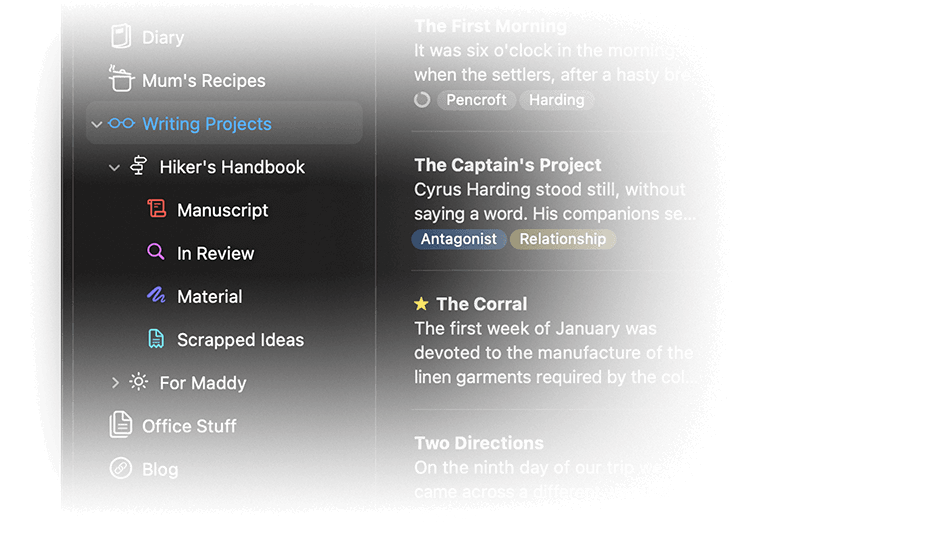Click the Diary notebook icon
Screen dimensions: 925x544
pyautogui.click(x=120, y=37)
